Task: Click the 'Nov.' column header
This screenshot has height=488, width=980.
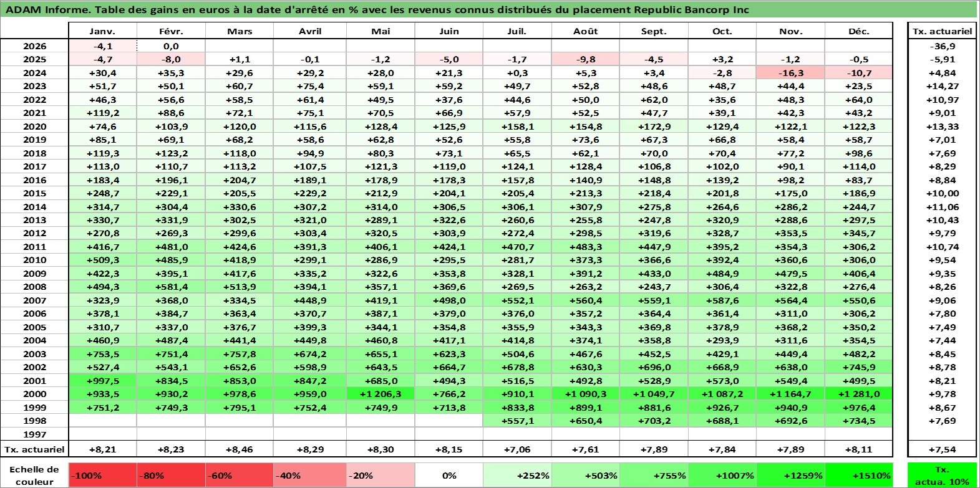Action: [x=790, y=31]
